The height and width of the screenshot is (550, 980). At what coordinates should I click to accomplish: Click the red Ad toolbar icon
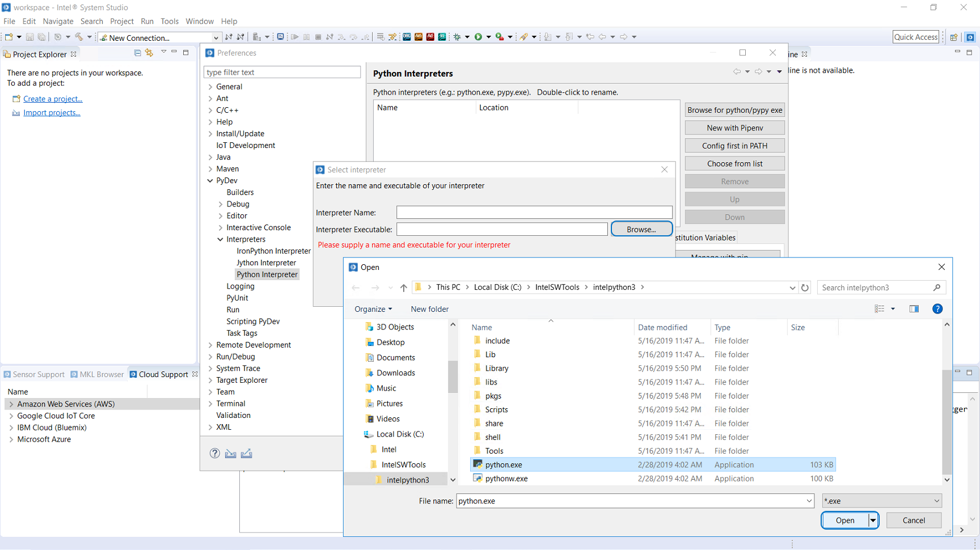430,37
